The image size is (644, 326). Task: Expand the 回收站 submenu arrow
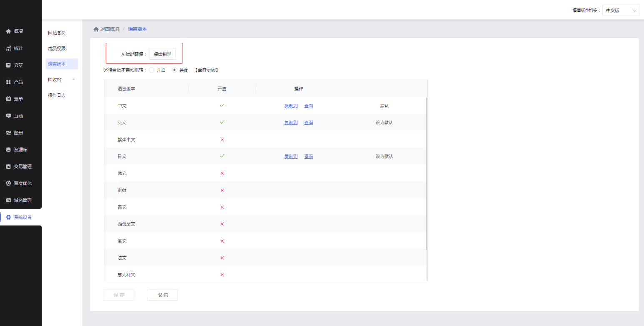pos(73,80)
